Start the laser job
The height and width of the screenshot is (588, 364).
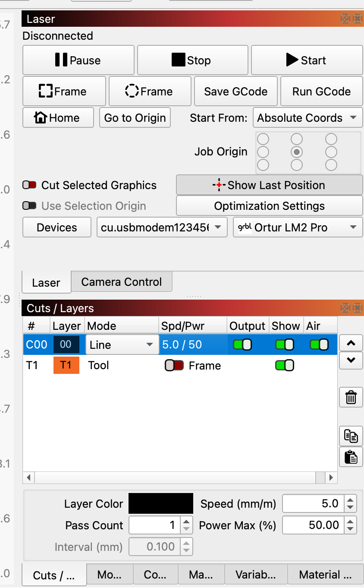point(307,60)
